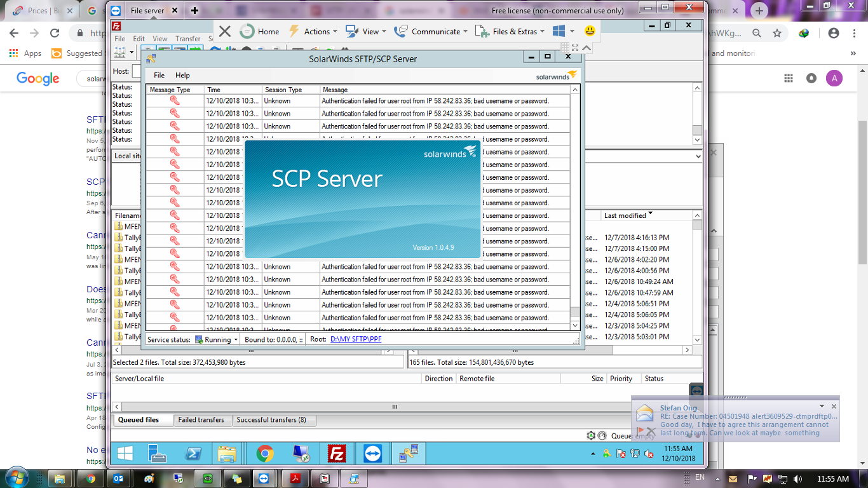This screenshot has width=868, height=488.
Task: Bookmark this page with the star icon
Action: pyautogui.click(x=776, y=33)
